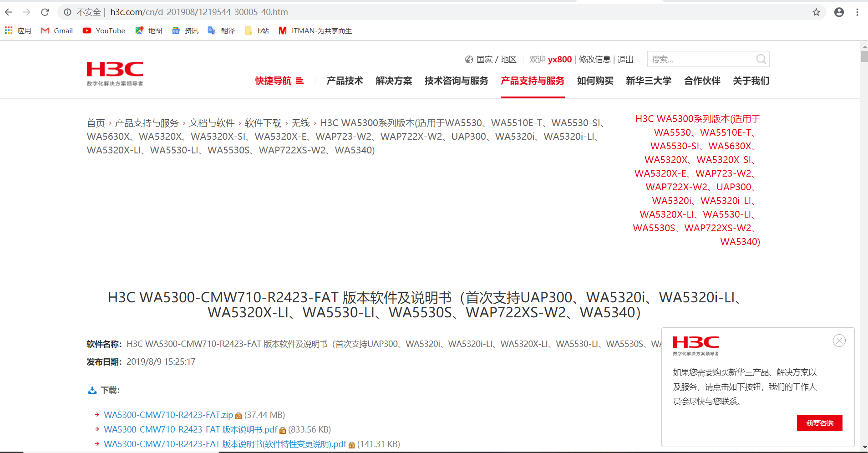Go to 文档与软件 in the breadcrumb
Screen dimensions: 868x453
(x=212, y=123)
